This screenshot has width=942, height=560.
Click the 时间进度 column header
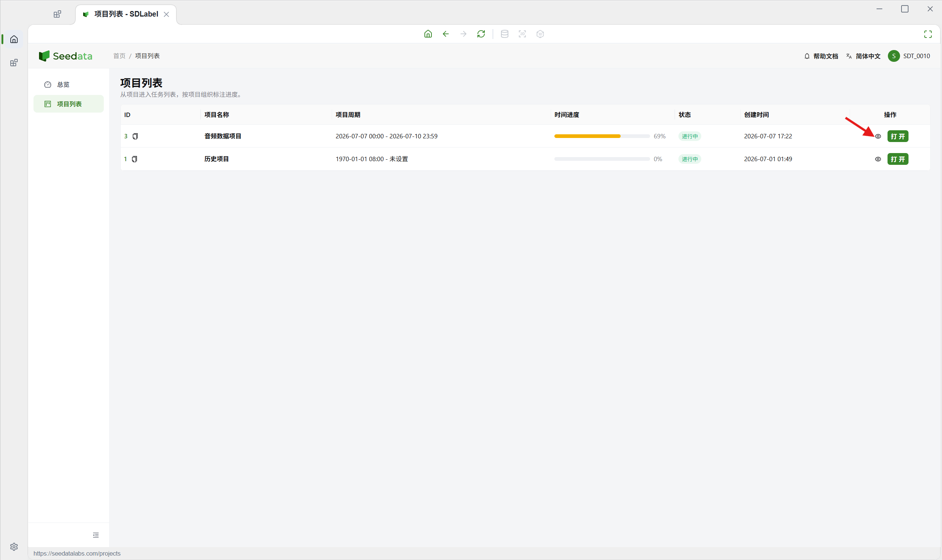click(567, 115)
